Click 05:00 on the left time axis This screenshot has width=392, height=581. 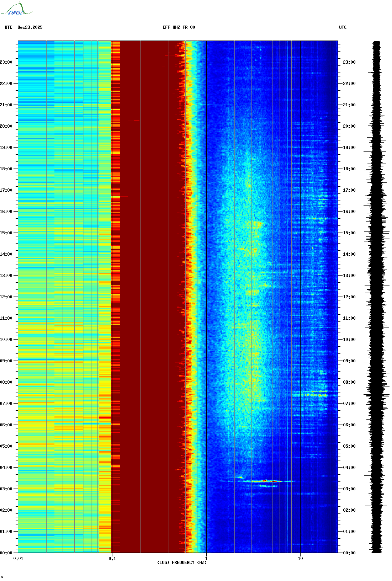tap(6, 446)
